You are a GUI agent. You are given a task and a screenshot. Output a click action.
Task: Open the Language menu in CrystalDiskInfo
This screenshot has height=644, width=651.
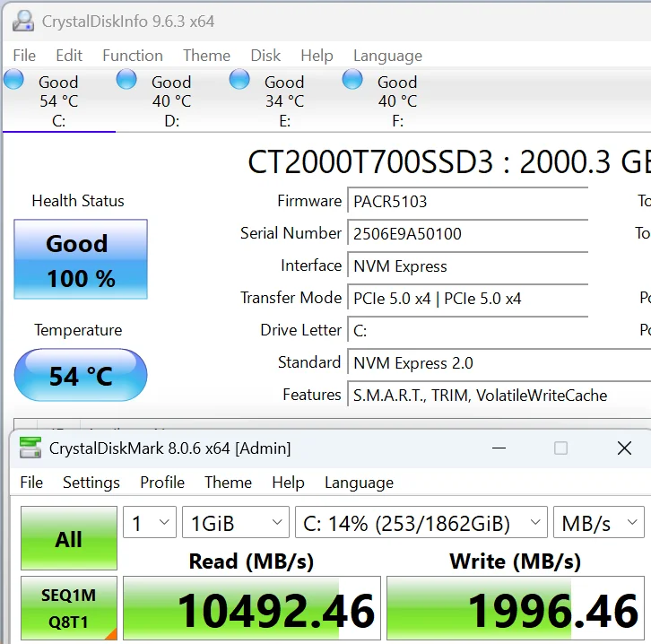tap(387, 56)
